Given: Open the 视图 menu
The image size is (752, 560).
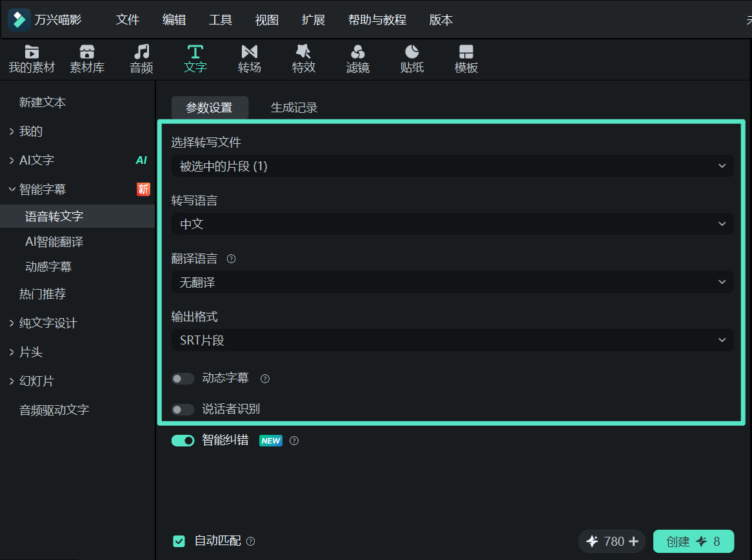Looking at the screenshot, I should (266, 19).
